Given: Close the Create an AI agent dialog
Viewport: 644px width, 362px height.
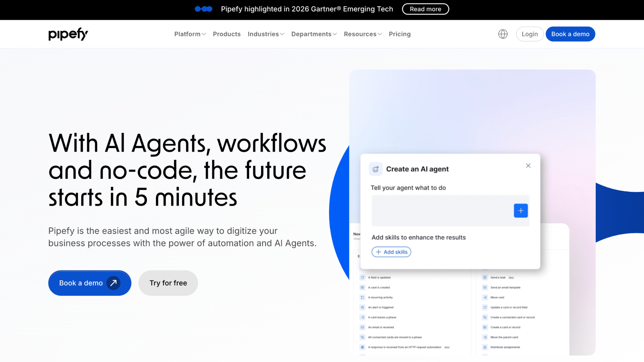Looking at the screenshot, I should [528, 166].
